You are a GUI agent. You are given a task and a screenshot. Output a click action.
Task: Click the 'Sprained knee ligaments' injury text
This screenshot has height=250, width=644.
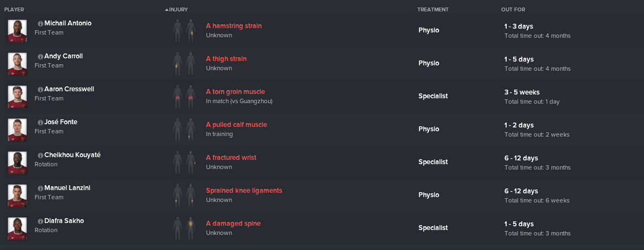coord(244,191)
